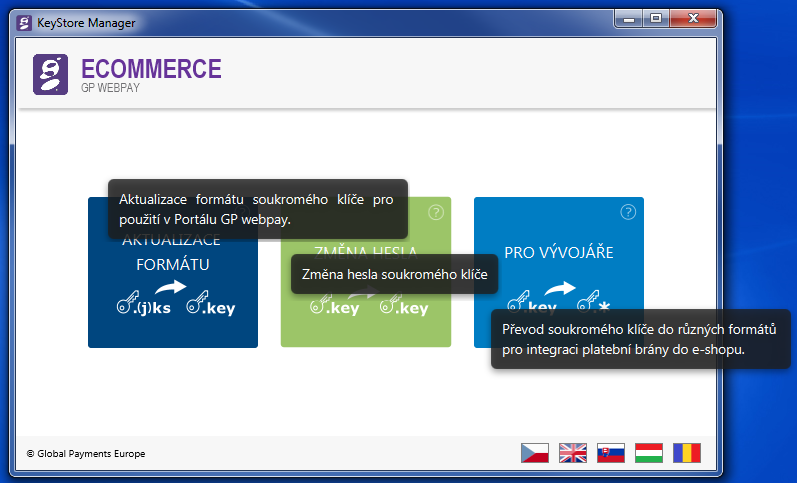
Task: Click the KeyStore Manager title bar icon
Action: [24, 23]
